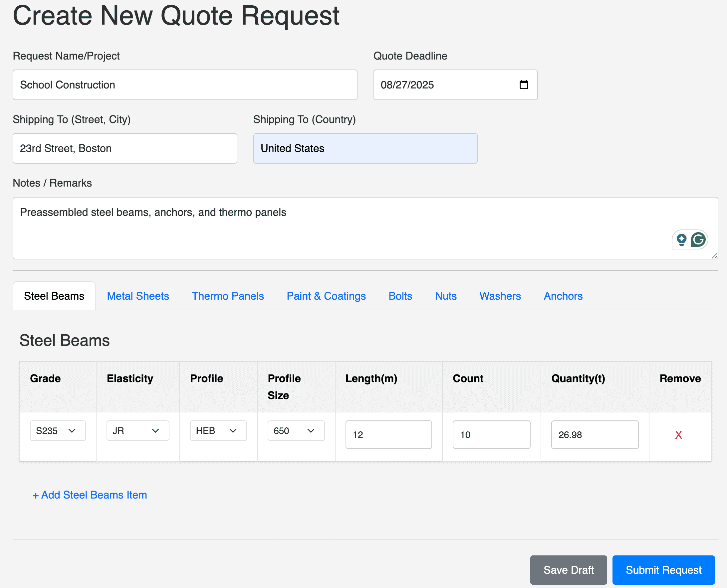Image resolution: width=727 pixels, height=588 pixels.
Task: Open the Elasticity dropdown showing JR
Action: point(137,430)
